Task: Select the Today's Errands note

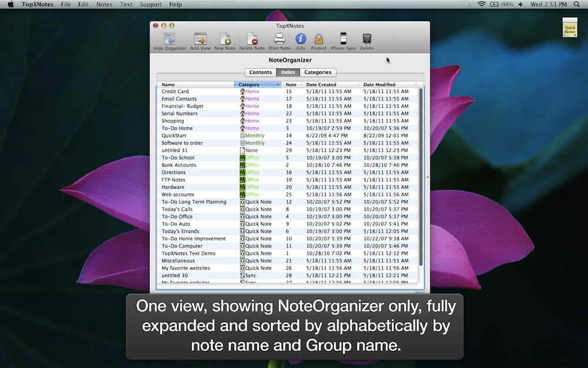Action: coord(288,231)
